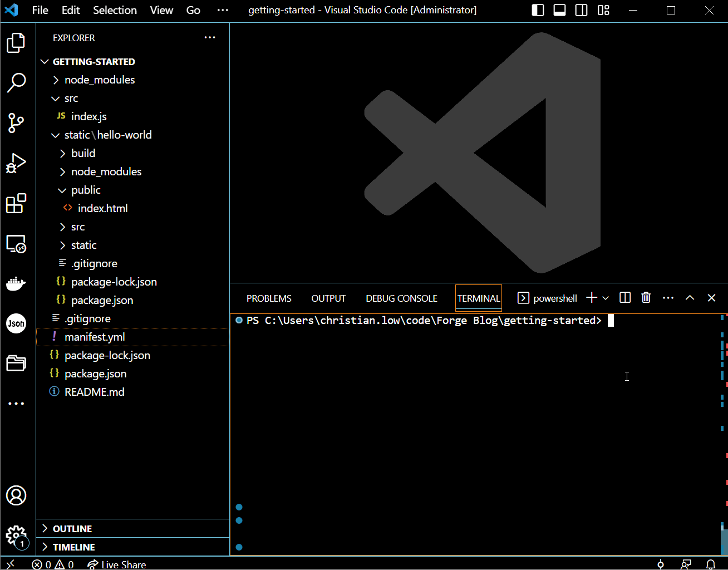Collapse the public folder

coord(132,190)
